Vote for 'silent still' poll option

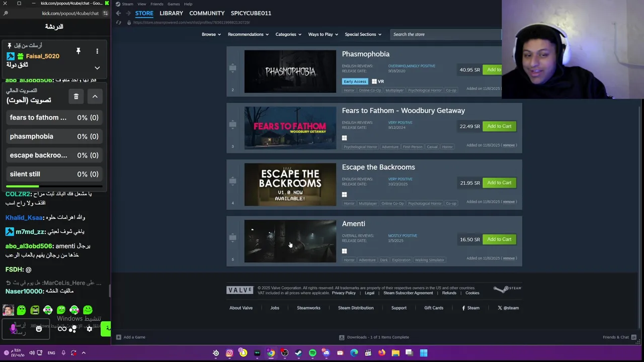[x=54, y=174]
